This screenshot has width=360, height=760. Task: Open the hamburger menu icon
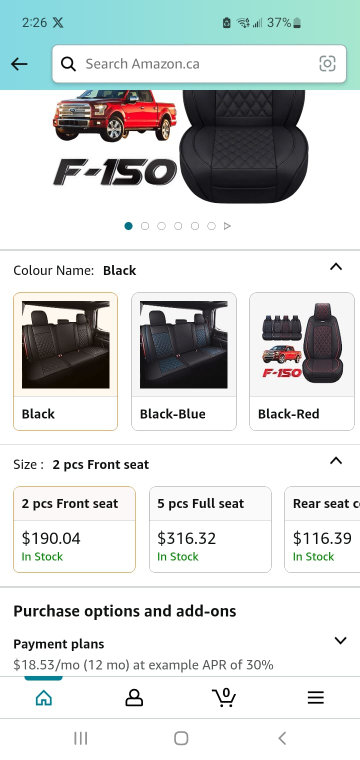click(x=315, y=697)
